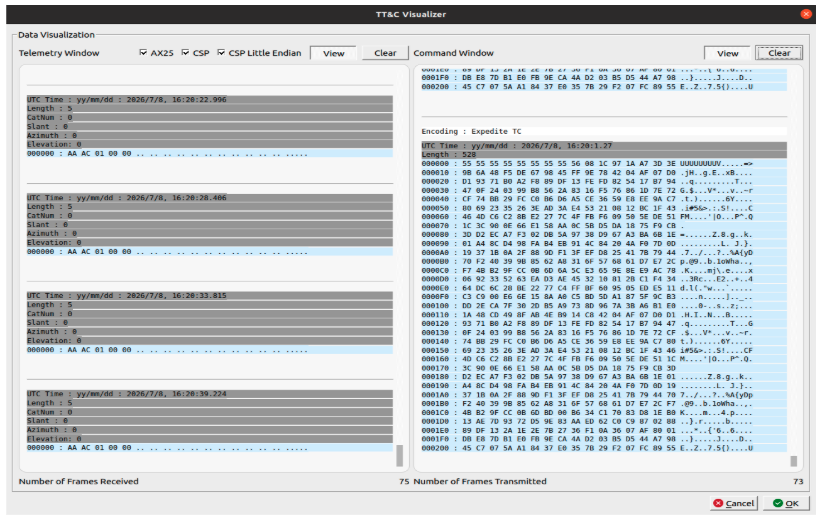Click Clear in Command Window

click(779, 53)
